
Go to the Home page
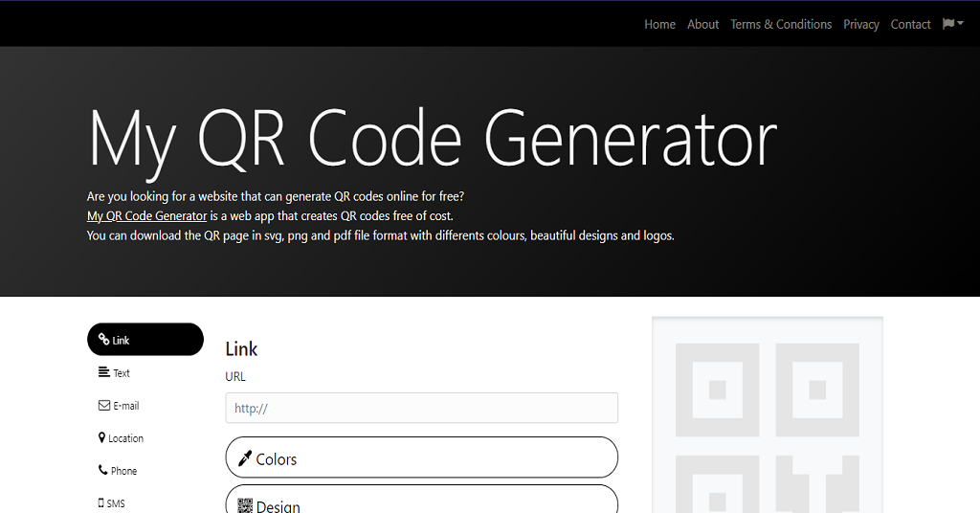660,24
